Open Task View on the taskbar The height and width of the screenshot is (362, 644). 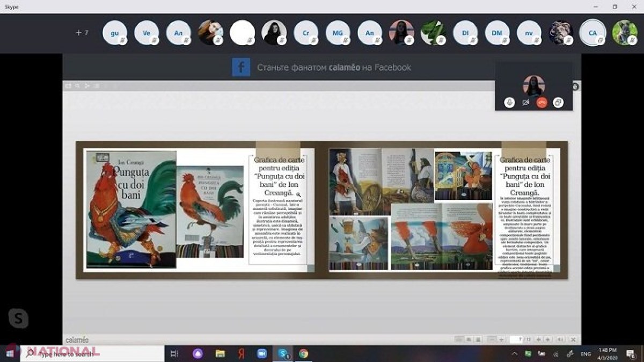click(174, 353)
